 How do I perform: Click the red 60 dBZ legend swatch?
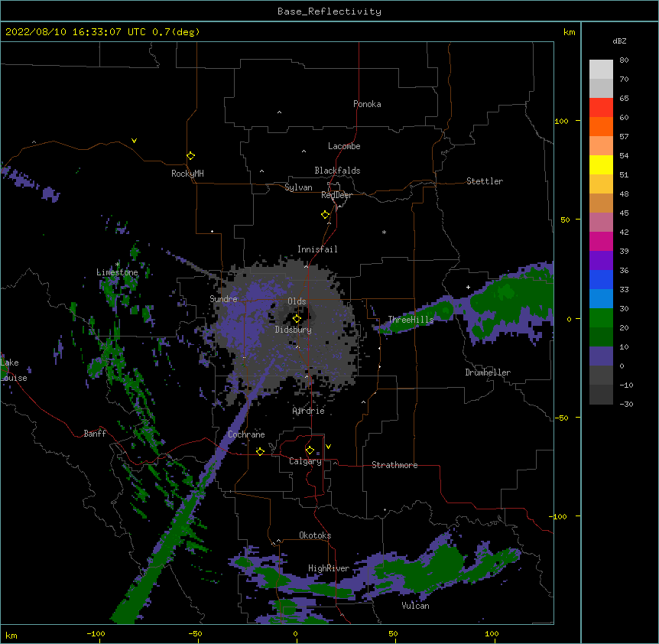coord(601,107)
